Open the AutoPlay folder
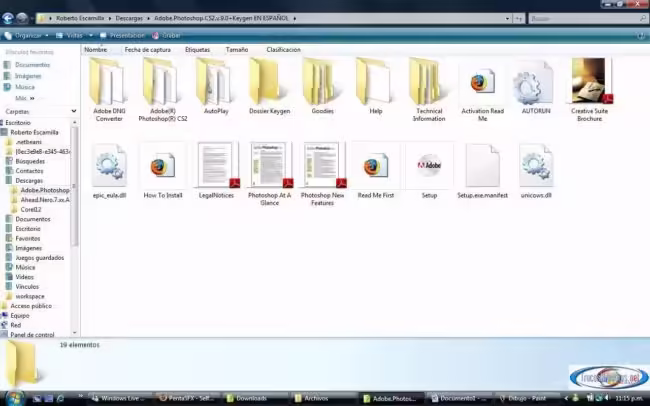This screenshot has width=650, height=406. [x=216, y=86]
